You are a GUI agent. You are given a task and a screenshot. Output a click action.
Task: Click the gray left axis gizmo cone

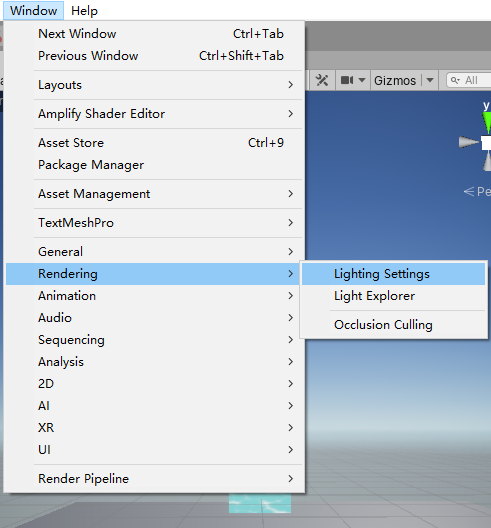(x=468, y=142)
